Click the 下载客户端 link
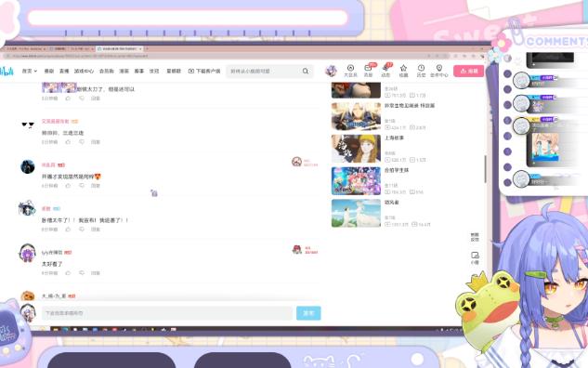Screen dimensions: 588x368 (204, 71)
